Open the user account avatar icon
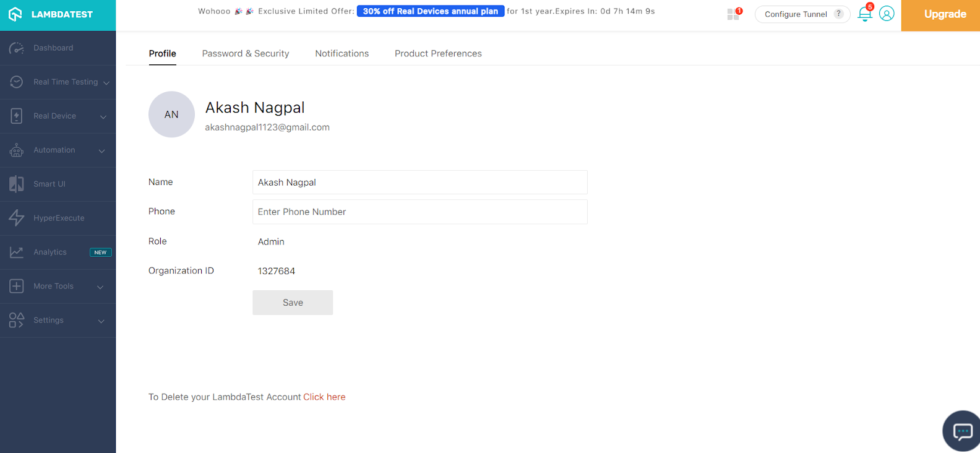The image size is (980, 453). 887,14
